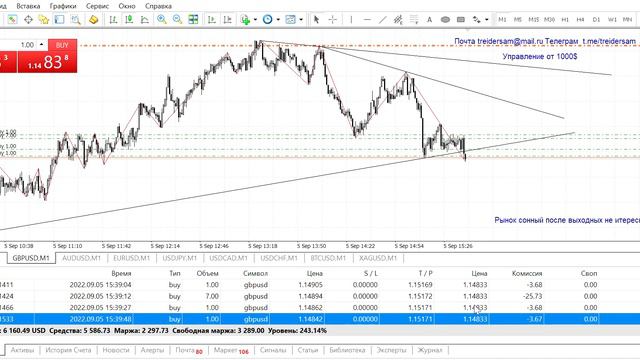Switch to the EURUSD.M1 chart tab
This screenshot has width=640, height=360.
point(131,258)
